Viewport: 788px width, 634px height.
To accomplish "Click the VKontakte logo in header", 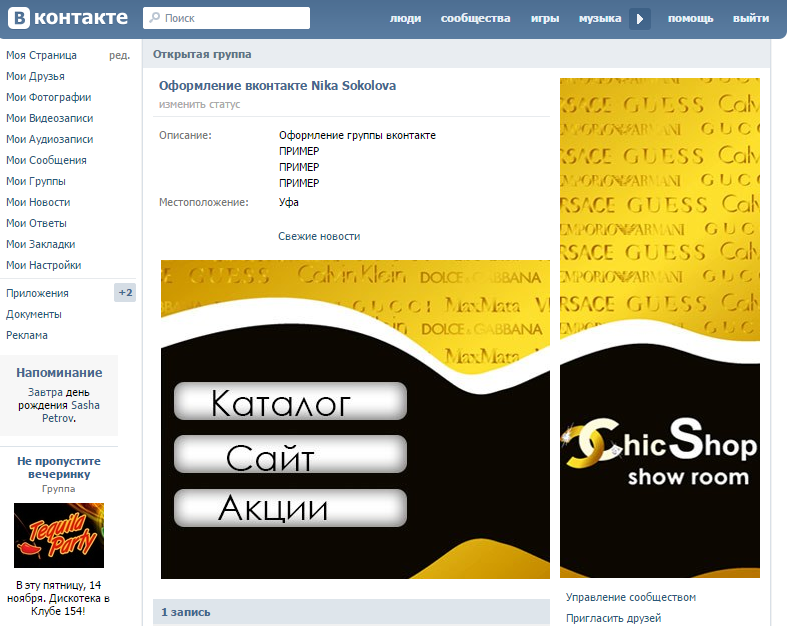I will 68,18.
